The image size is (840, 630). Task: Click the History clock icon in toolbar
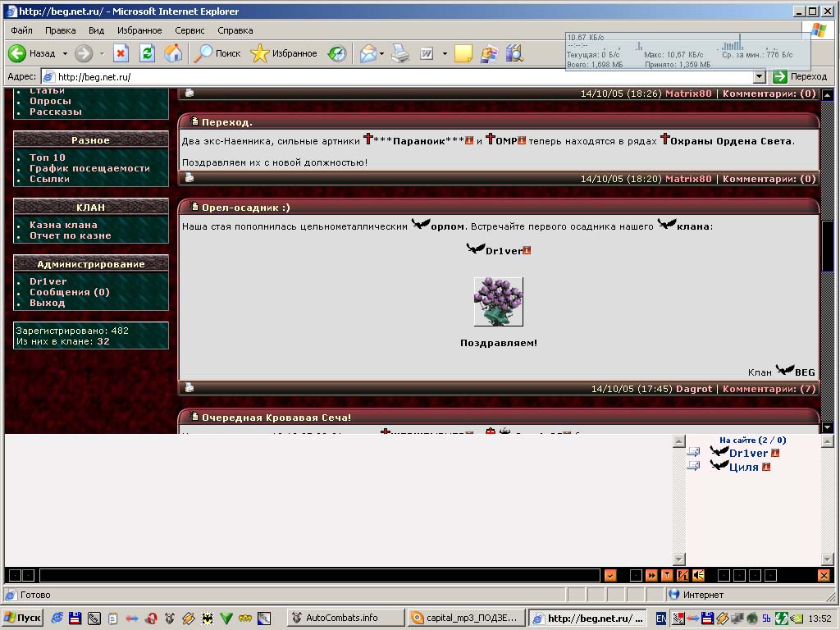pyautogui.click(x=337, y=53)
